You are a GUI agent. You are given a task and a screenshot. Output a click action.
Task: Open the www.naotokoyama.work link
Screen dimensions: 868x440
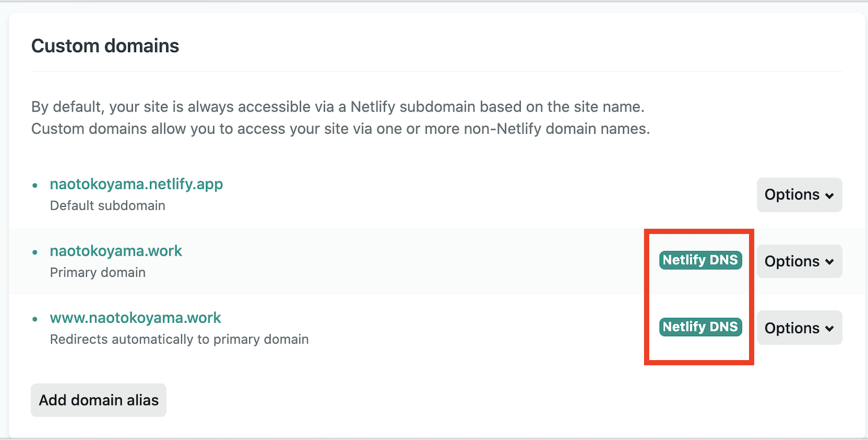pyautogui.click(x=135, y=319)
